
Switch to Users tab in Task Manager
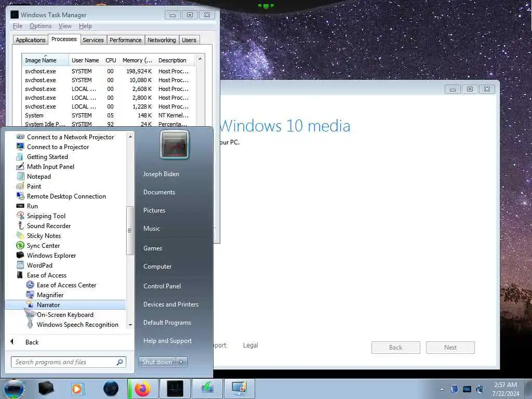click(189, 40)
